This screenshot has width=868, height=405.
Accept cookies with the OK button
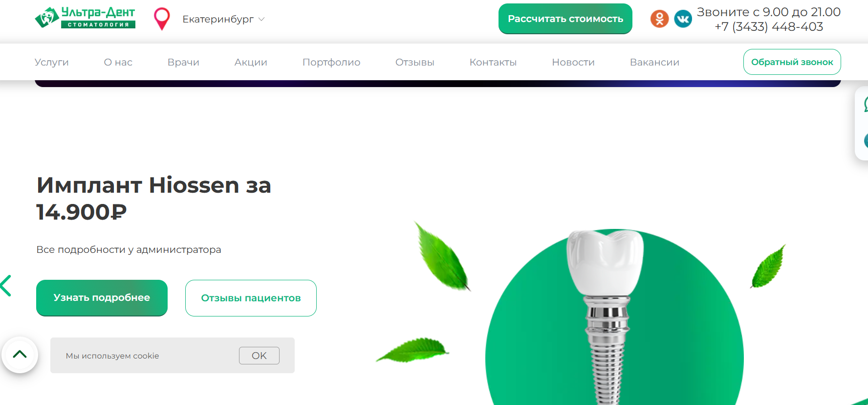(x=259, y=356)
